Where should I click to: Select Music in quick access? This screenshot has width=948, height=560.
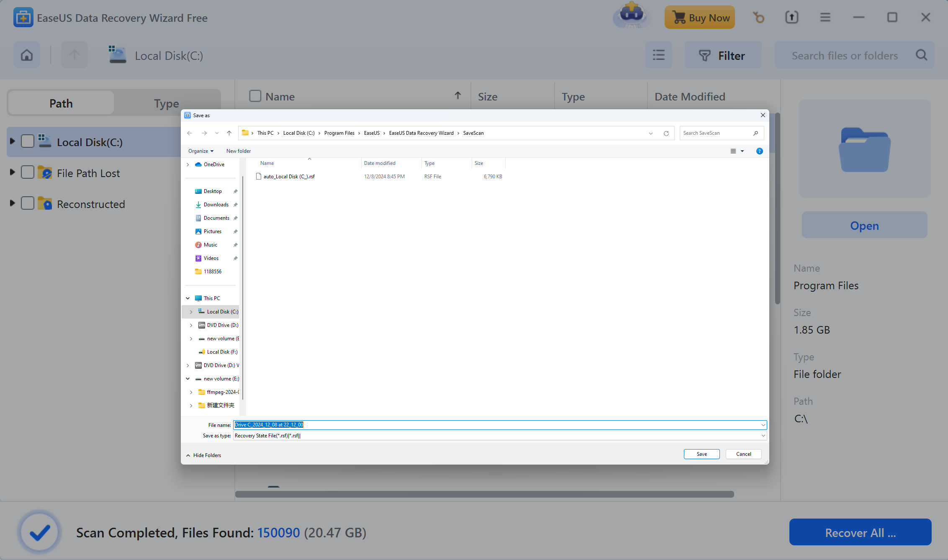[x=210, y=245]
